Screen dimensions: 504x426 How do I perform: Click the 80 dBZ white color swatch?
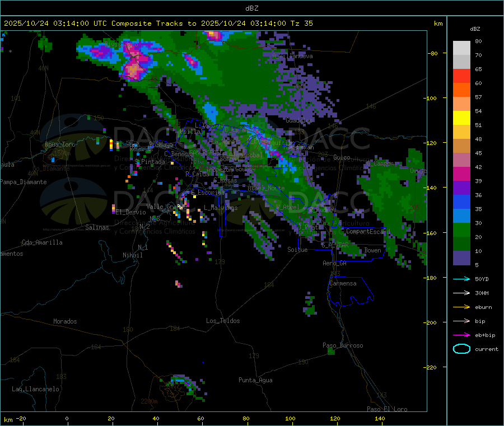461,48
